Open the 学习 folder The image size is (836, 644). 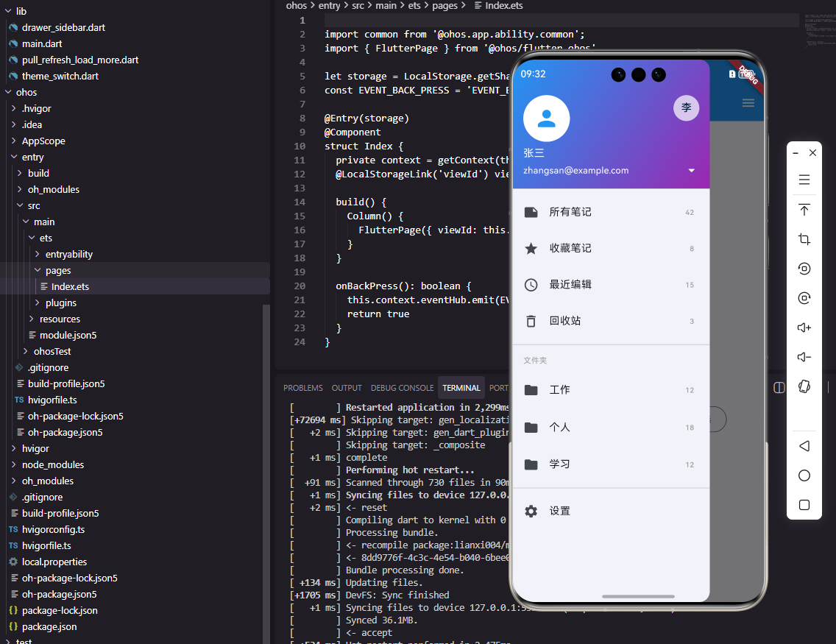611,464
